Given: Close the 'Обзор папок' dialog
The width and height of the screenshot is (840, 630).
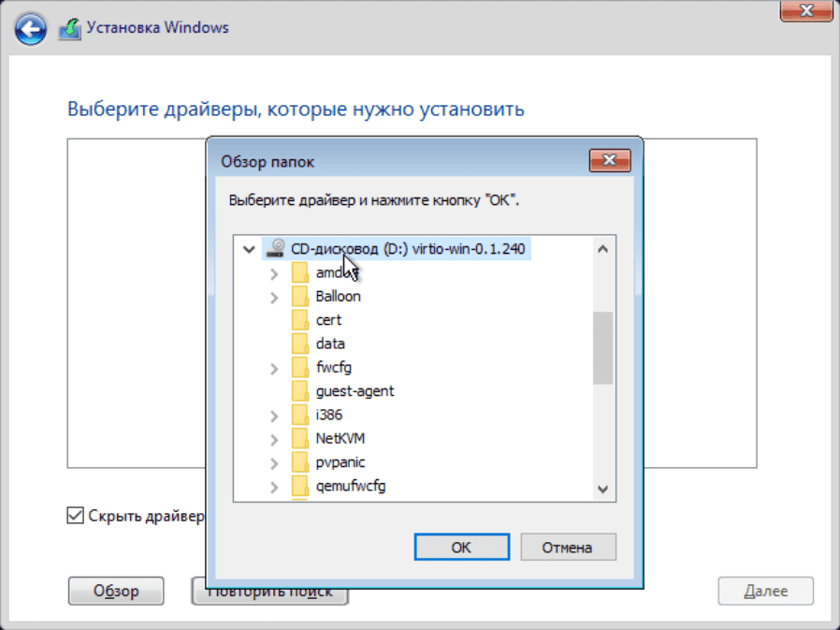Looking at the screenshot, I should point(610,160).
